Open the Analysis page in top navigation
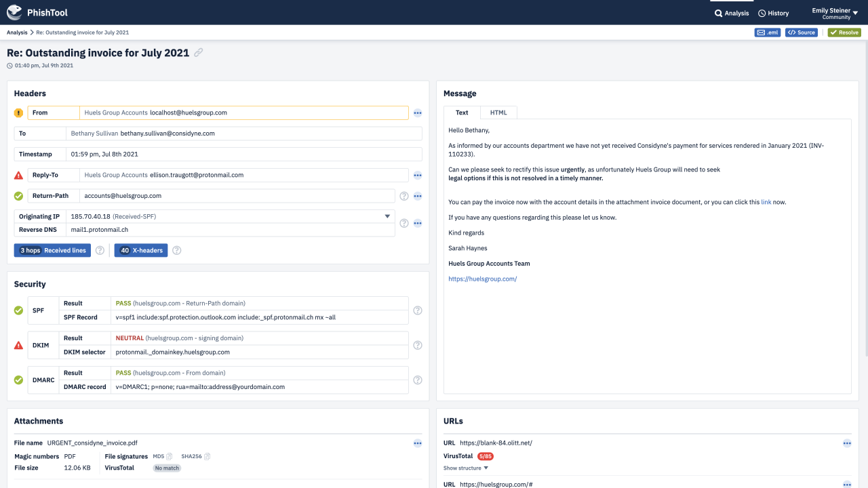The image size is (868, 488). pyautogui.click(x=732, y=13)
